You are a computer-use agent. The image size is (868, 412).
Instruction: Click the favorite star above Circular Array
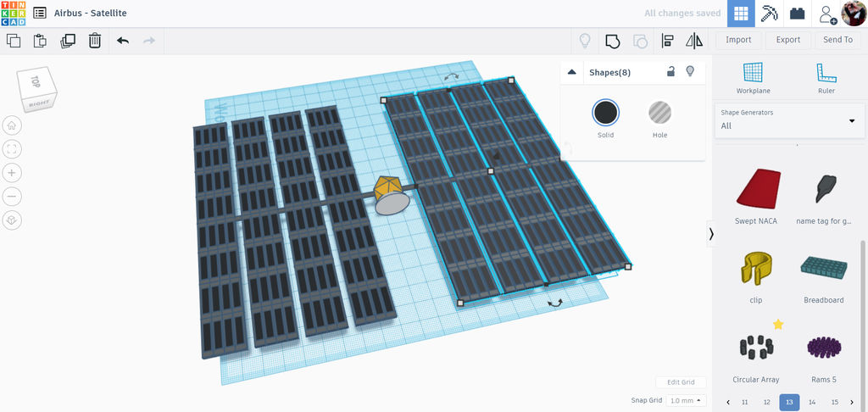coord(778,324)
